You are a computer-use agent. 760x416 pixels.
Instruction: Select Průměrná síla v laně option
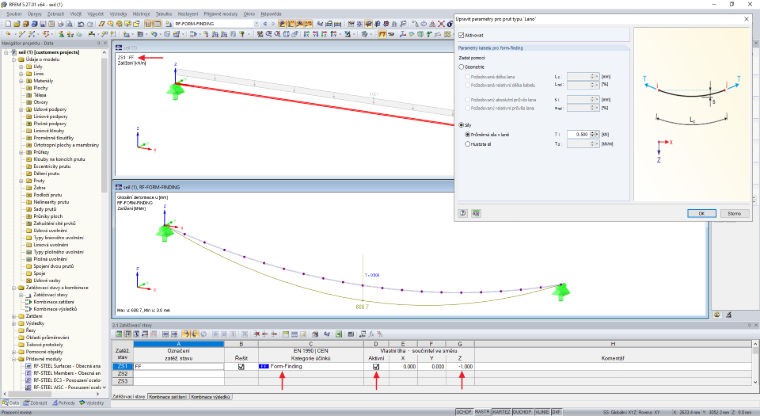pyautogui.click(x=467, y=135)
